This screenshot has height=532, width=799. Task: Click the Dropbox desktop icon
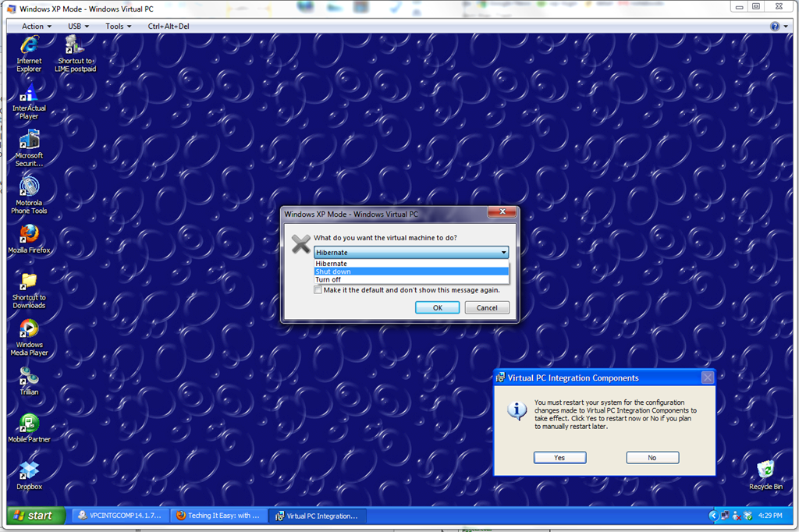(29, 475)
